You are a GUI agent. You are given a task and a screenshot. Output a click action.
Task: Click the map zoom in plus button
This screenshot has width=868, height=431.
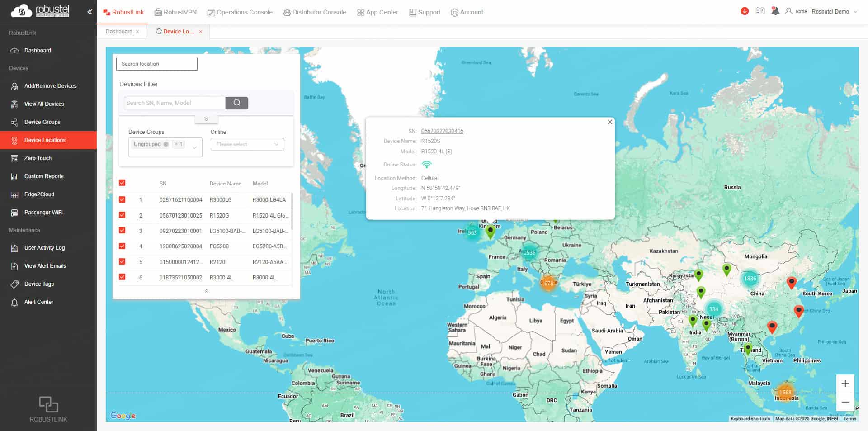[x=845, y=384]
